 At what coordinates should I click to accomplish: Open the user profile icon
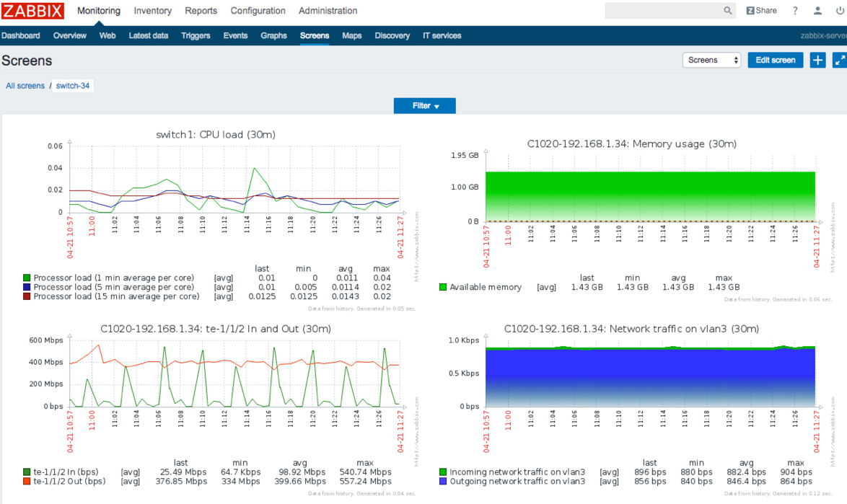(x=817, y=11)
